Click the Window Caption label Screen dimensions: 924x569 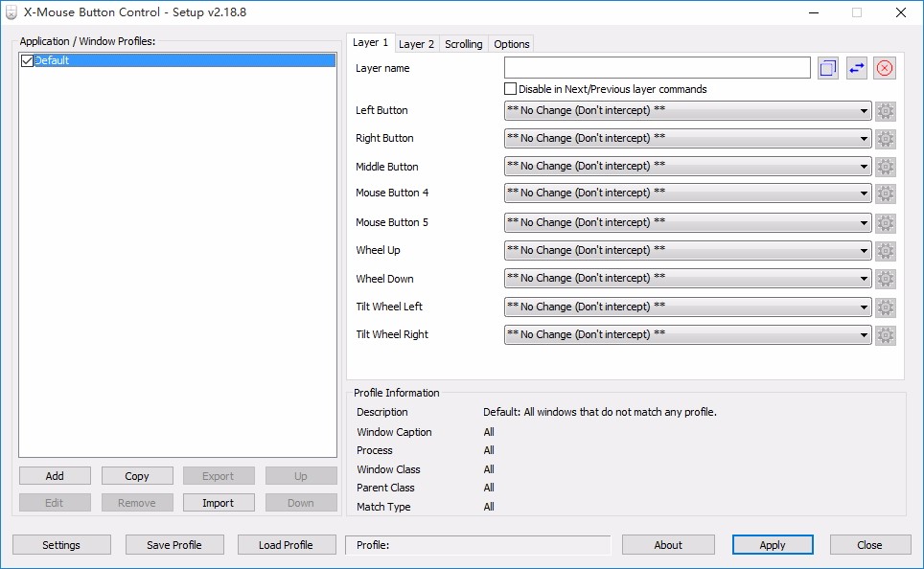394,432
